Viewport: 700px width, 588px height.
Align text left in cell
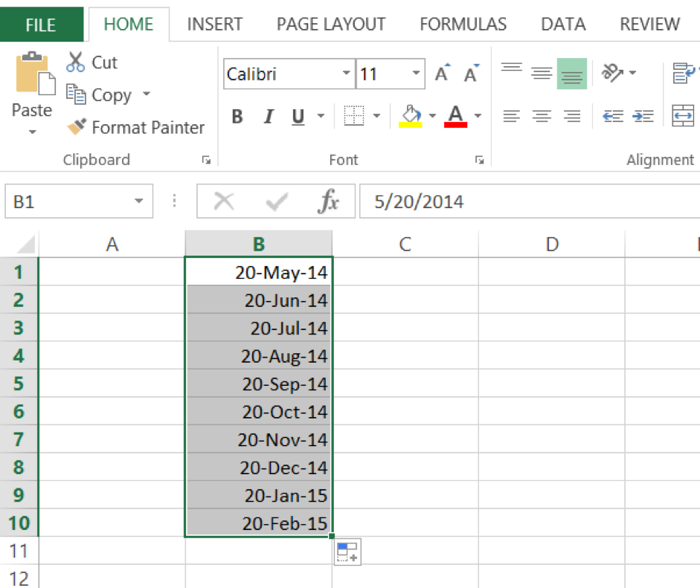click(512, 116)
